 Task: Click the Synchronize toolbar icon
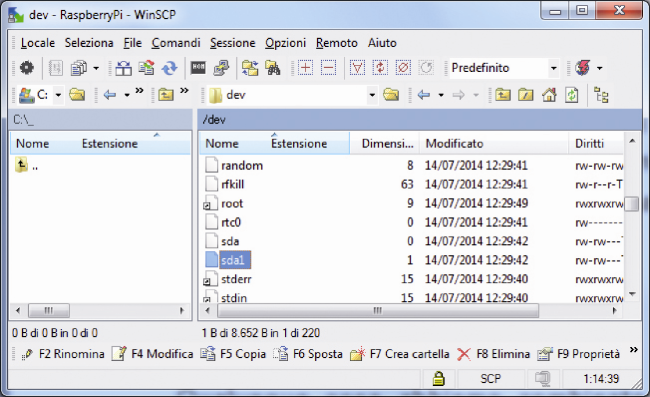pyautogui.click(x=170, y=68)
